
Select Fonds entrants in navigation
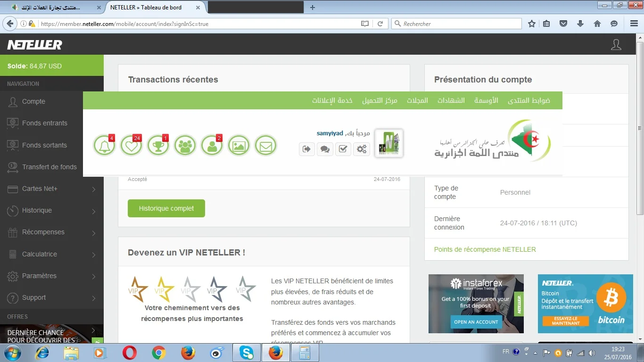(x=45, y=123)
